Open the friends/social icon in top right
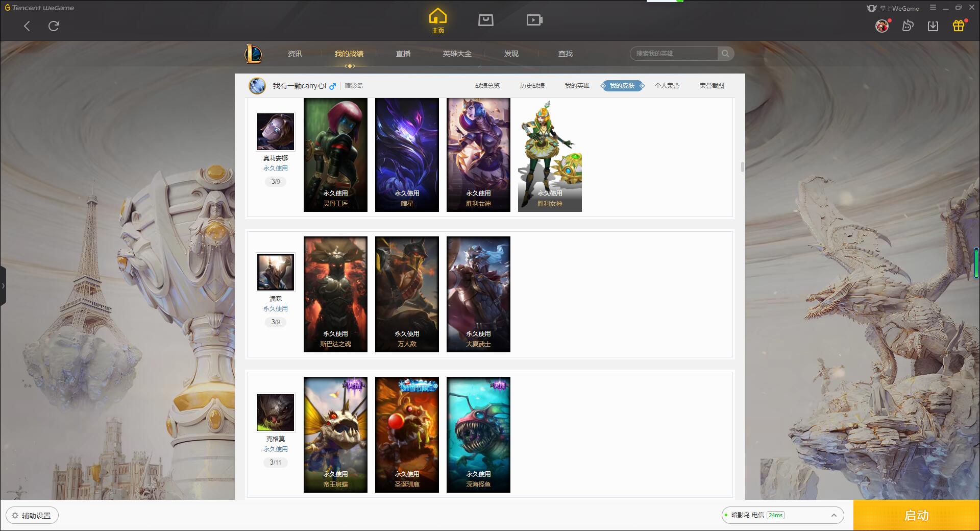Image resolution: width=980 pixels, height=531 pixels. pos(908,26)
